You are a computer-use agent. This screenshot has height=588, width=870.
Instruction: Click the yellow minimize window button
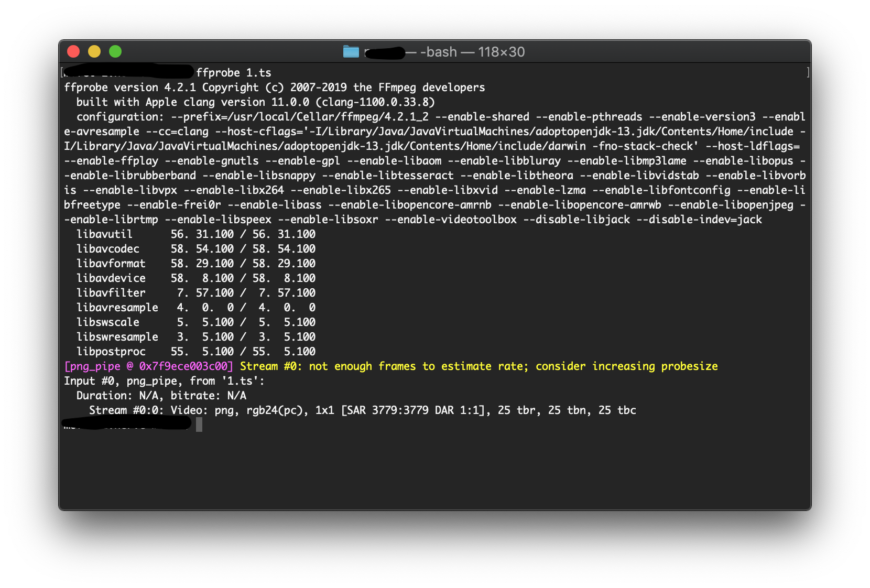94,51
